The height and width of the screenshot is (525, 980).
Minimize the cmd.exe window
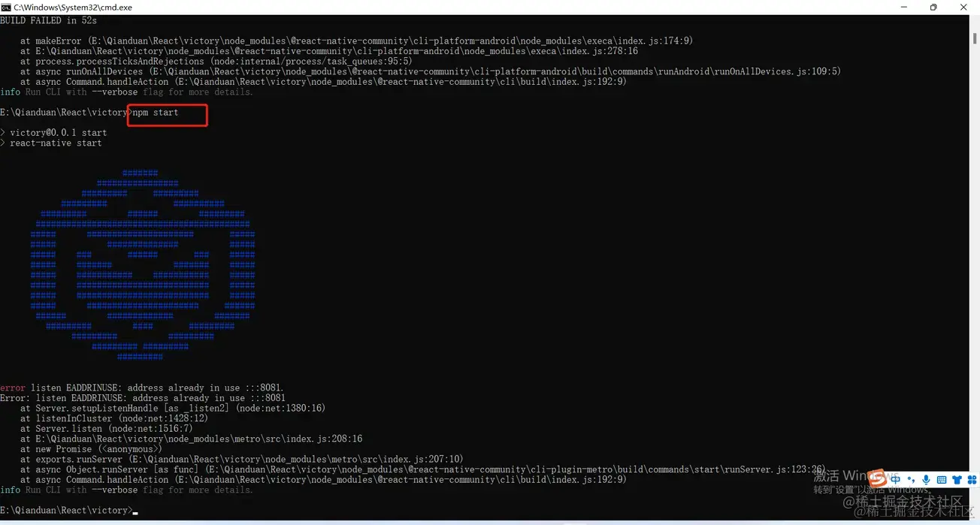[901, 7]
